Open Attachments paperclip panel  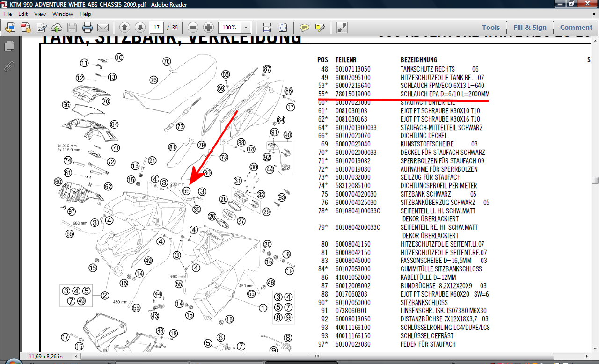point(9,66)
